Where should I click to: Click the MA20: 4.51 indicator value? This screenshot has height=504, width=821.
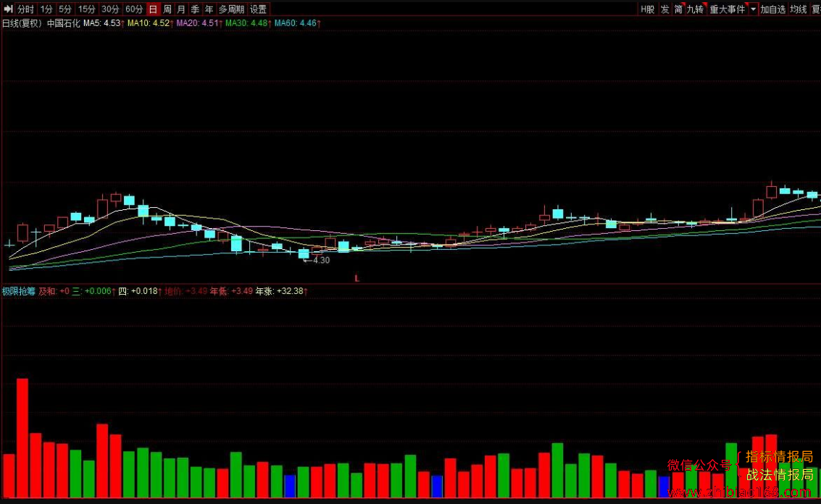(199, 23)
